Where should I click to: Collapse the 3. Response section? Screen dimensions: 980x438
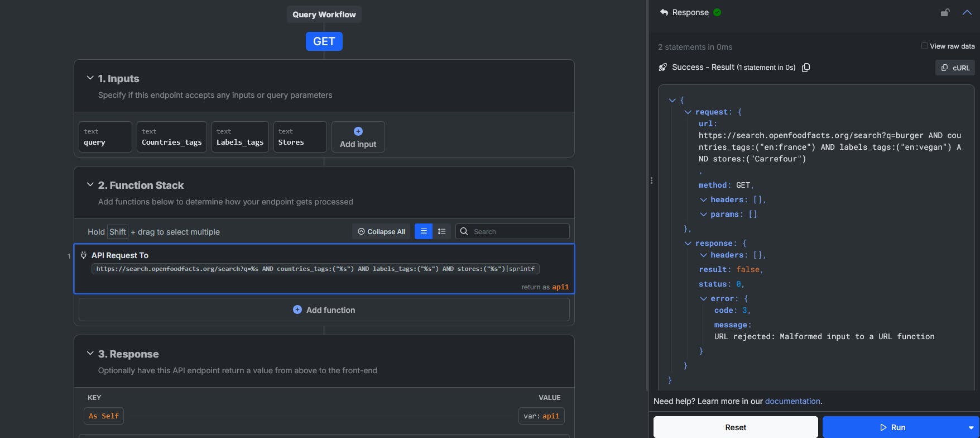[x=90, y=353]
